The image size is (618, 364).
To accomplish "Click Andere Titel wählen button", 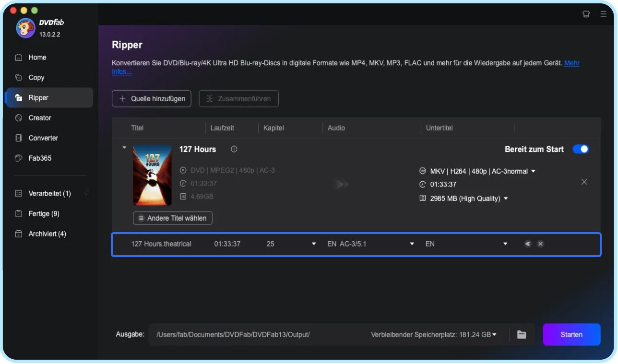I will (173, 218).
